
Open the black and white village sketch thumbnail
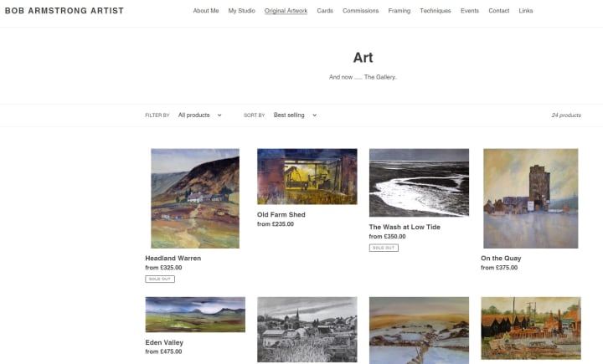pos(307,330)
